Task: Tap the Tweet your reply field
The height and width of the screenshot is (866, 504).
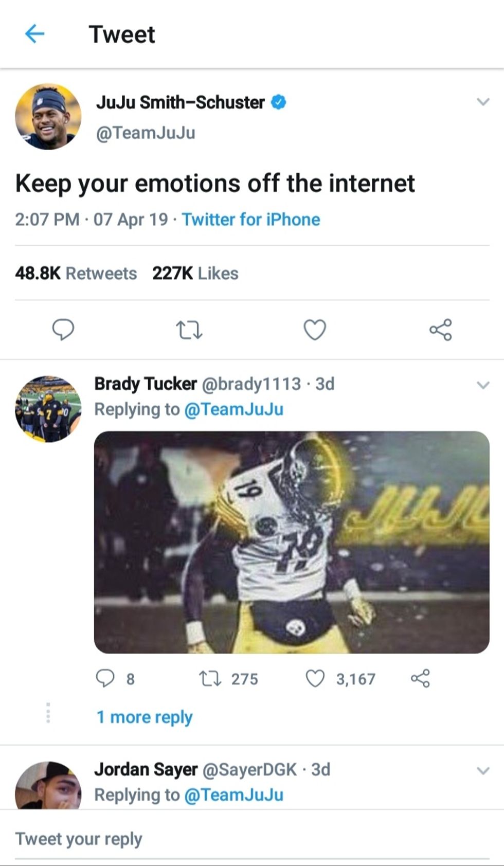Action: tap(252, 839)
